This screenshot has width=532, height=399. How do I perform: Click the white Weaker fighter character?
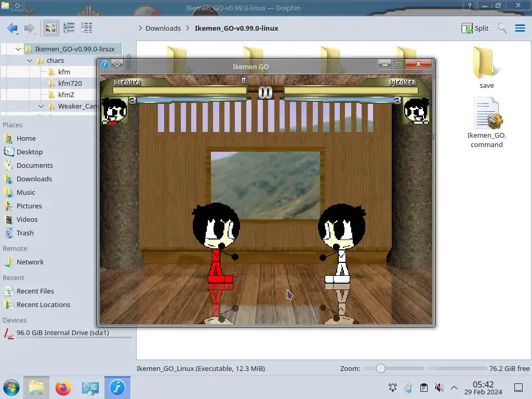tap(342, 243)
